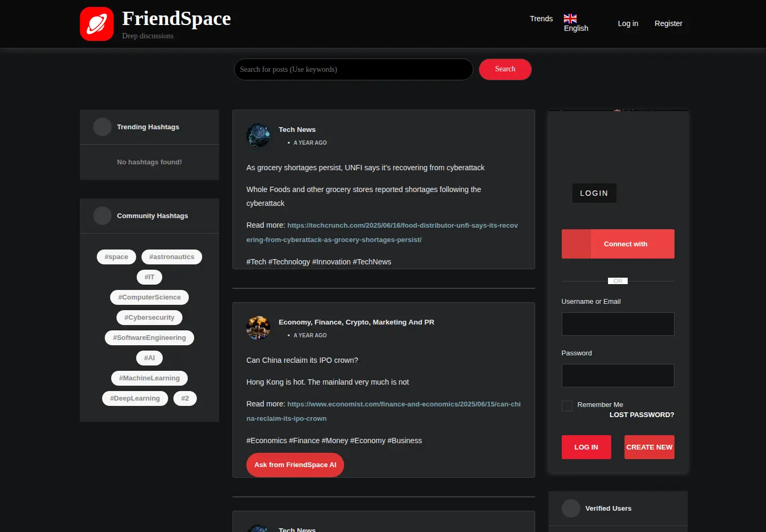Click 'Can China reclaim its IPO crown?' text
This screenshot has width=766, height=532.
[x=302, y=360]
